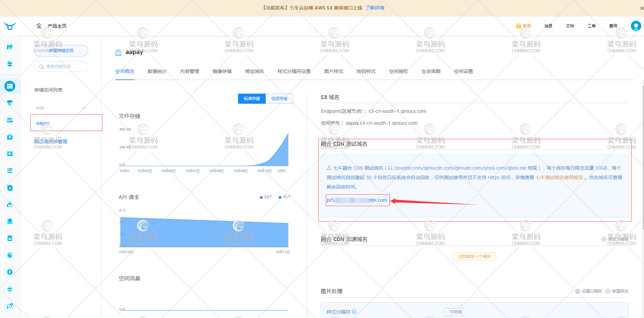644x318 pixels.
Task: Open the 数据统计 tab
Action: [x=157, y=71]
